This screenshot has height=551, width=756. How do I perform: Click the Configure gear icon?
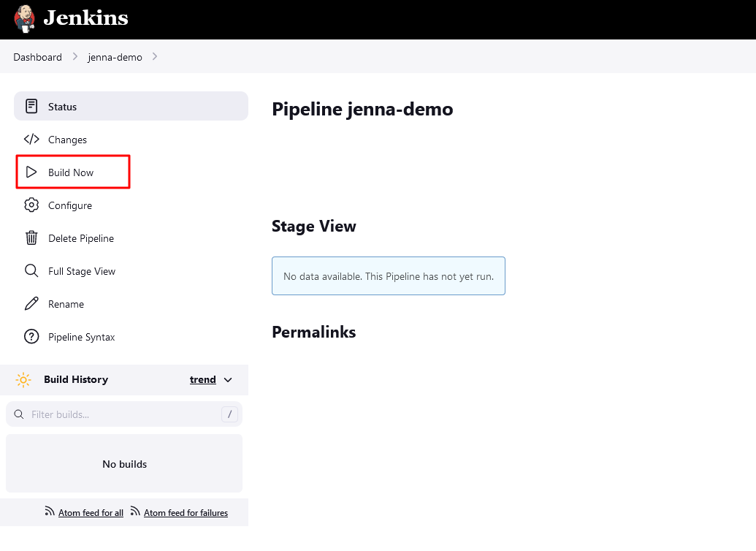tap(31, 205)
